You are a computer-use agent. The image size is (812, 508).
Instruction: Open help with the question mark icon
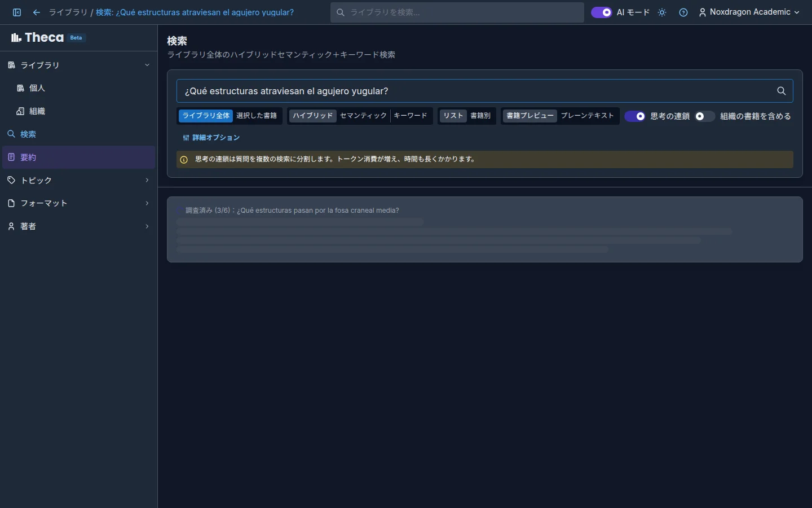coord(683,12)
